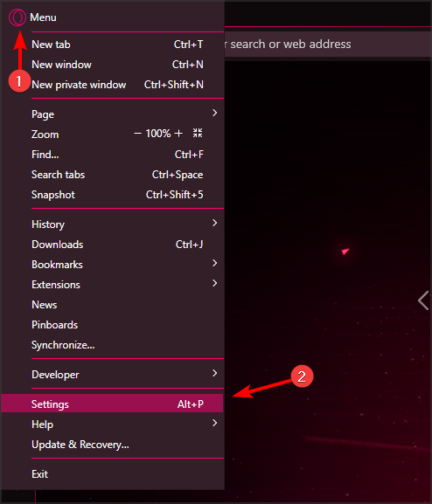Open a New window
The width and height of the screenshot is (432, 504).
point(112,65)
